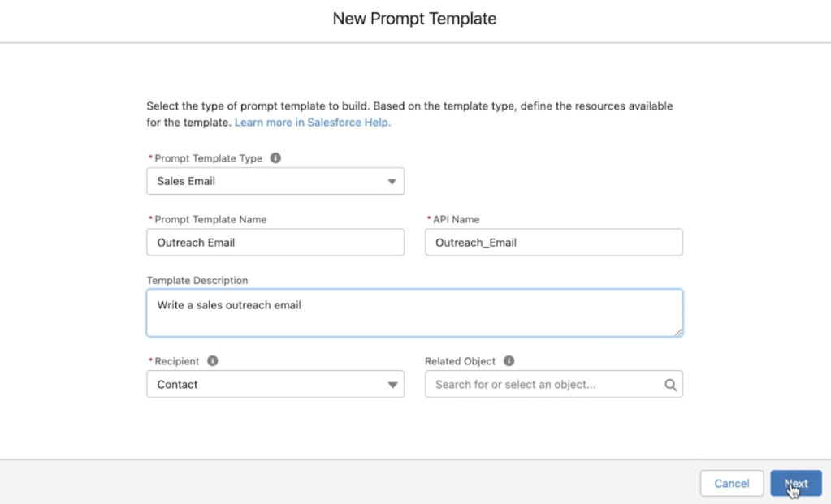Viewport: 831px width, 504px height.
Task: Click the New Prompt Template heading
Action: tap(414, 18)
